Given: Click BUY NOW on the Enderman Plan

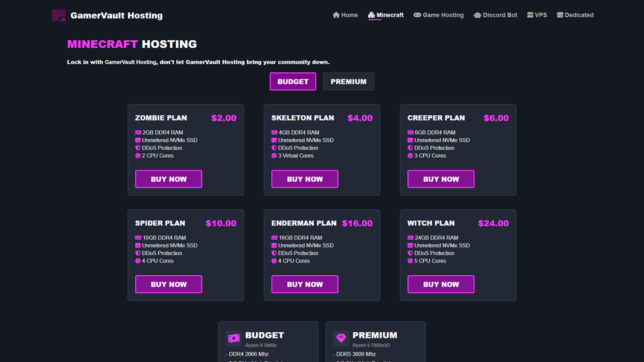Looking at the screenshot, I should (x=305, y=284).
